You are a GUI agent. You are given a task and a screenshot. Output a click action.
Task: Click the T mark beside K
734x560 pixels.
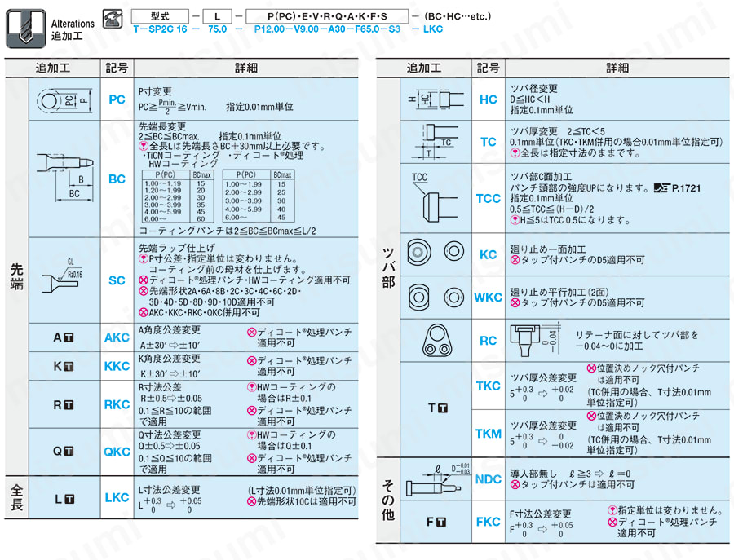(x=69, y=366)
